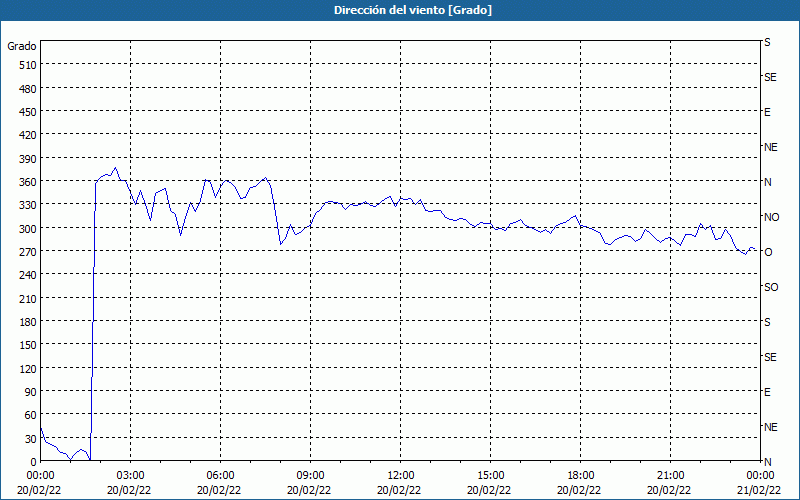Pick the 360 label on the left axis
This screenshot has width=800, height=500.
coord(28,182)
